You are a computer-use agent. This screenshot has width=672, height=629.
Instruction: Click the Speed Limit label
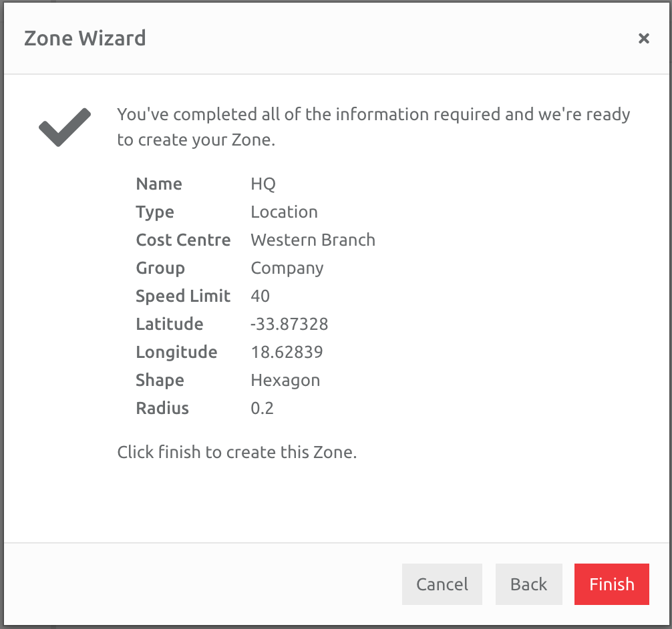click(x=183, y=296)
